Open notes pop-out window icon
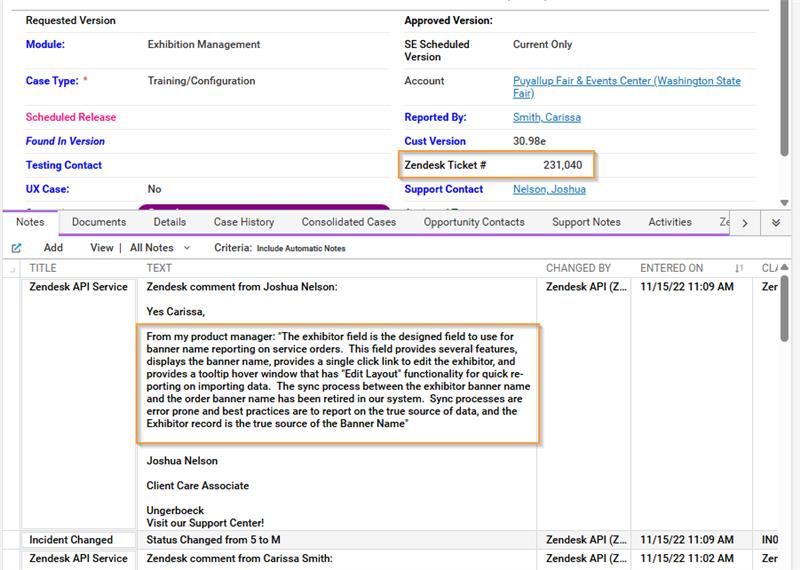Viewport: 800px width, 570px height. point(16,248)
